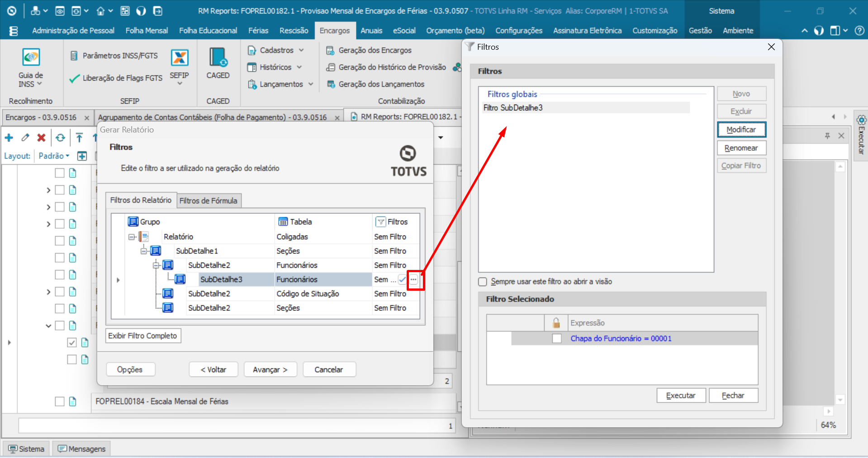Click the Avançar button

pyautogui.click(x=270, y=369)
